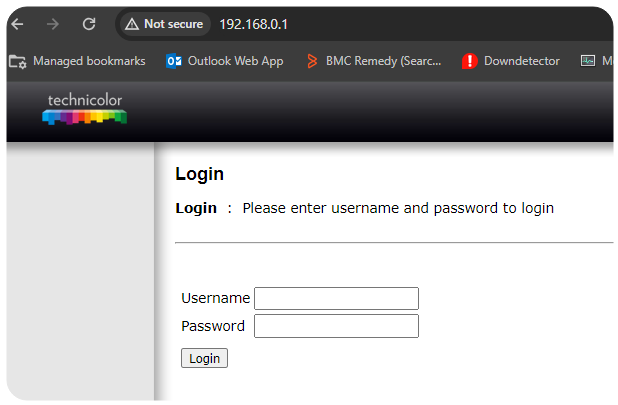
Task: Click the Managed bookmarks folder icon
Action: (x=17, y=61)
